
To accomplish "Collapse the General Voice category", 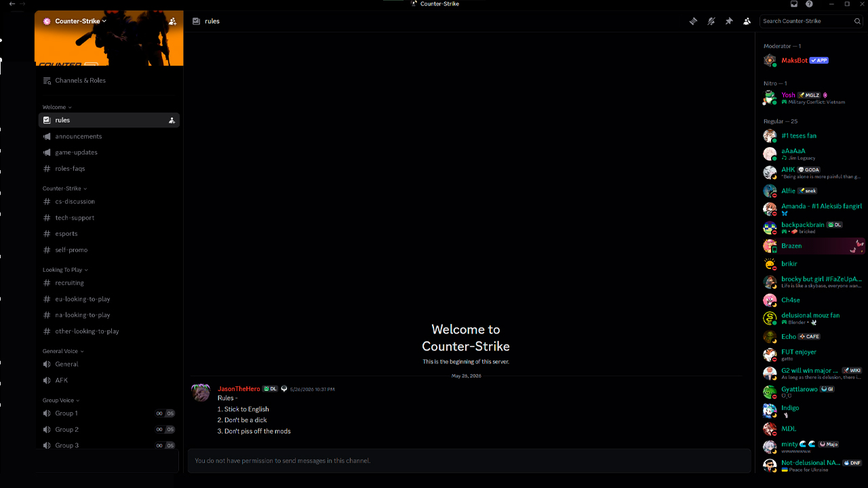I will pyautogui.click(x=63, y=351).
